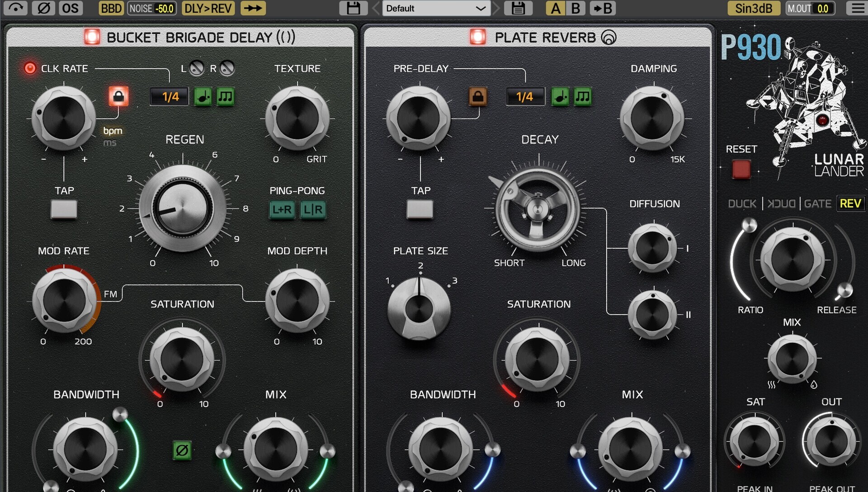Screen dimensions: 868x492
Task: Go to next preset with right chevron
Action: 496,8
